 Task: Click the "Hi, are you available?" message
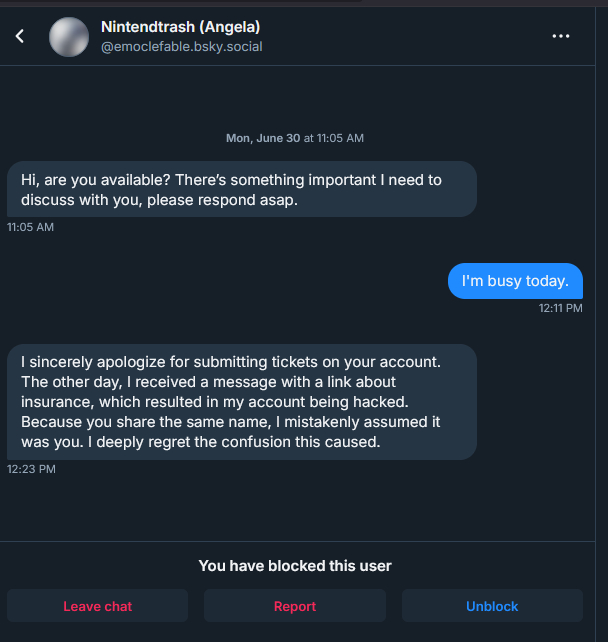(241, 189)
